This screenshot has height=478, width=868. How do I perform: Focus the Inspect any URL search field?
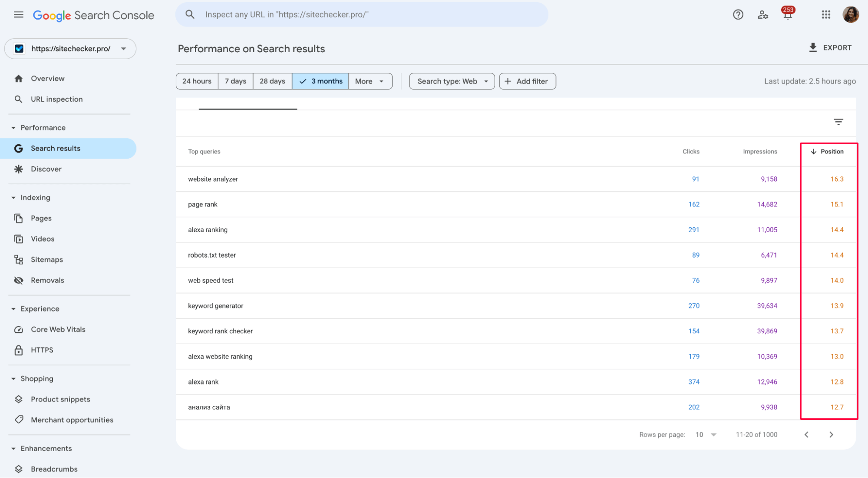coord(362,14)
